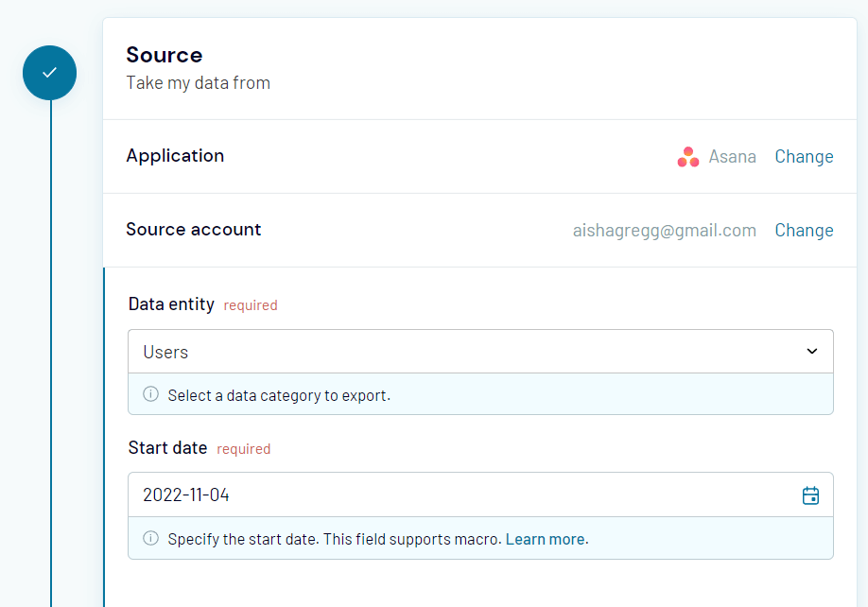Click the required label next to Data entity
Image resolution: width=868 pixels, height=607 pixels.
click(251, 305)
